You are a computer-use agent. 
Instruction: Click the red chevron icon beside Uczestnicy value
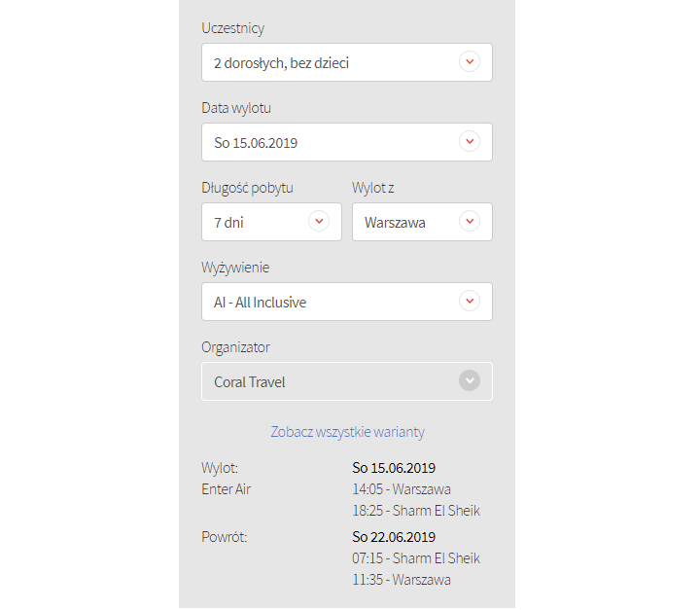point(470,62)
